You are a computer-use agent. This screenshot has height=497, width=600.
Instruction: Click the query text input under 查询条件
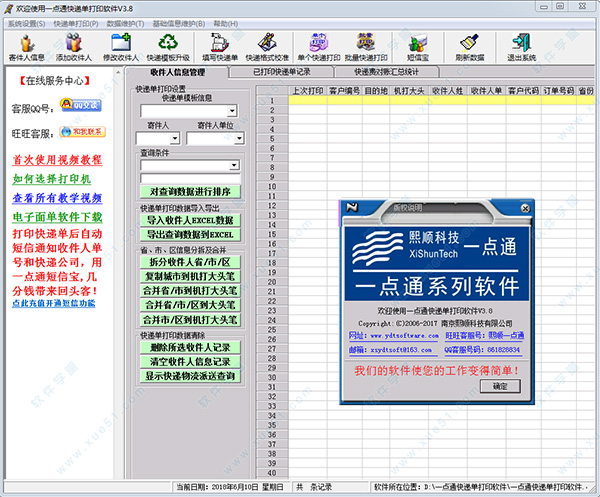tap(190, 179)
